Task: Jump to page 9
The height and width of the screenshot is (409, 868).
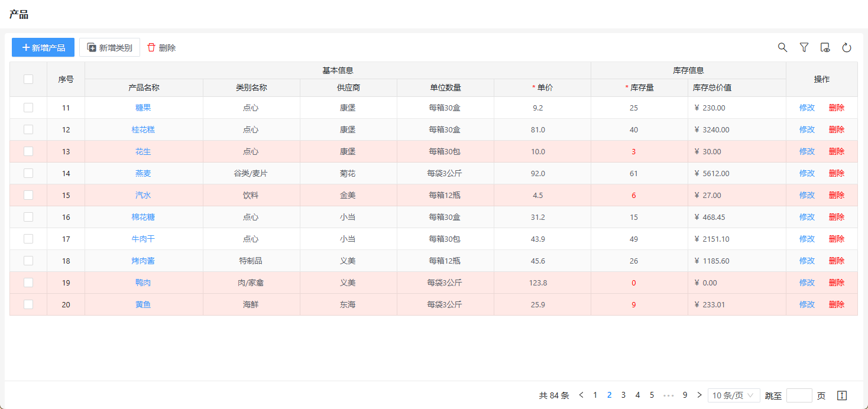Action: (x=685, y=395)
